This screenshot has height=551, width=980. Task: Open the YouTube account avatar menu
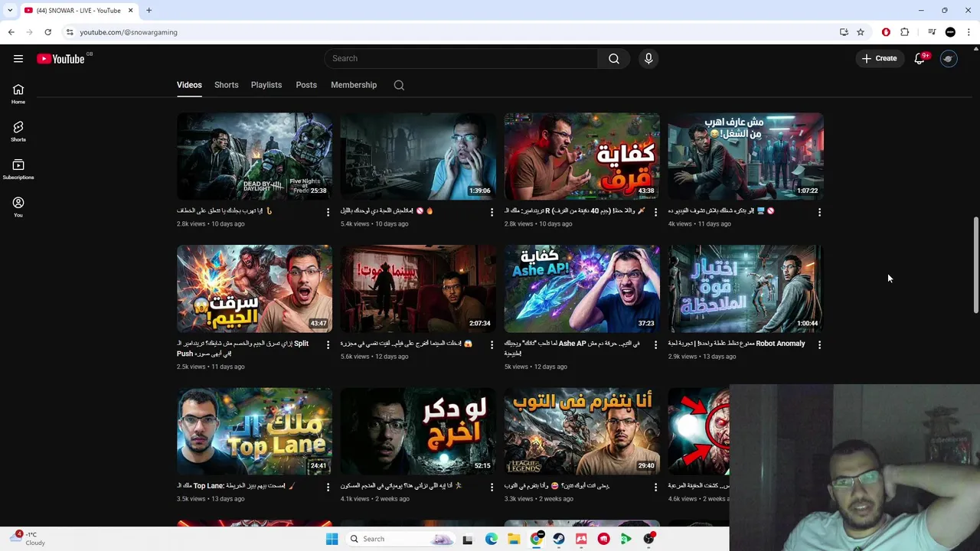(x=949, y=59)
